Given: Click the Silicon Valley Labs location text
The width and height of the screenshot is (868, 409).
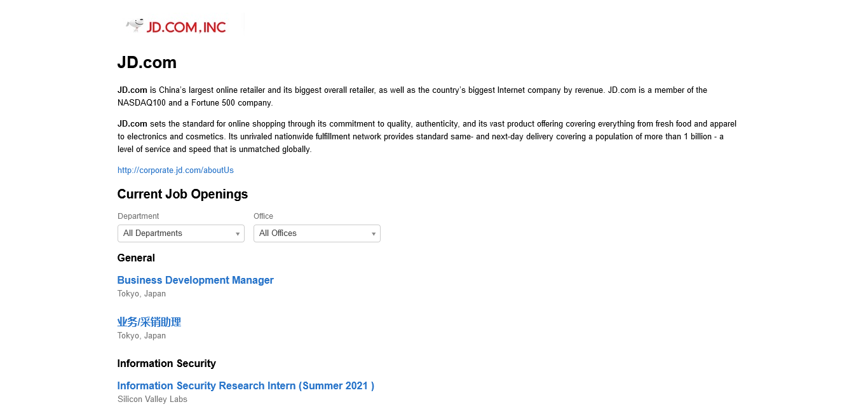Looking at the screenshot, I should (153, 399).
